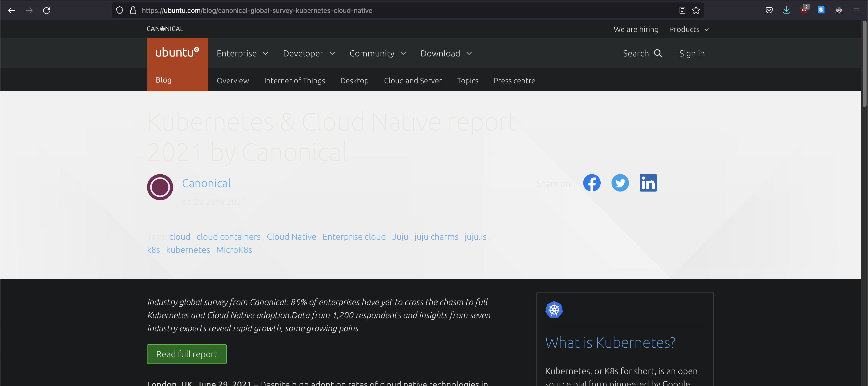Share the article on Twitter

click(x=620, y=183)
